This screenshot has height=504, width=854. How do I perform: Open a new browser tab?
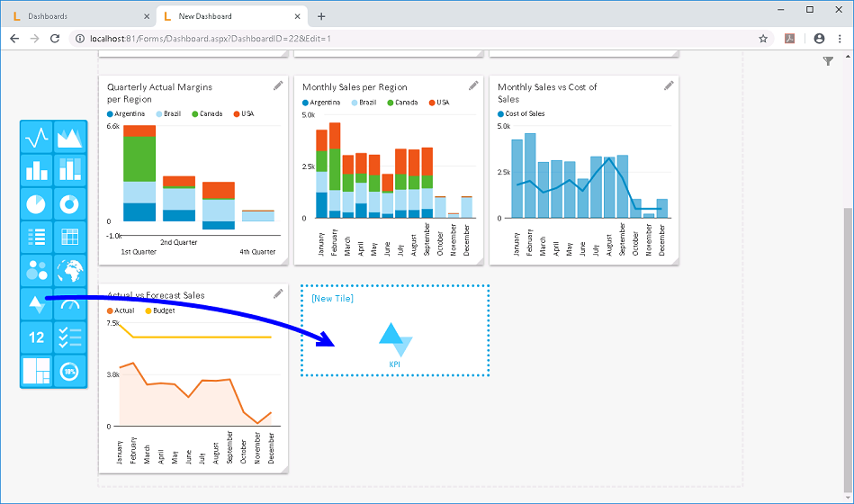tap(321, 16)
